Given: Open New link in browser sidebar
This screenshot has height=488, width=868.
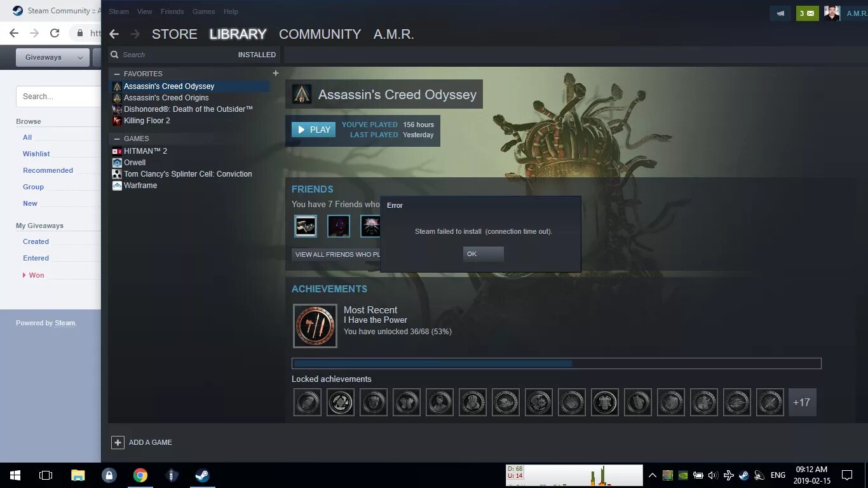Looking at the screenshot, I should 30,203.
